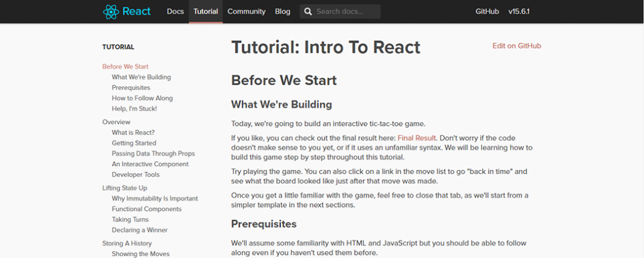Open the Community page in navbar
The width and height of the screenshot is (644, 258).
(x=247, y=11)
